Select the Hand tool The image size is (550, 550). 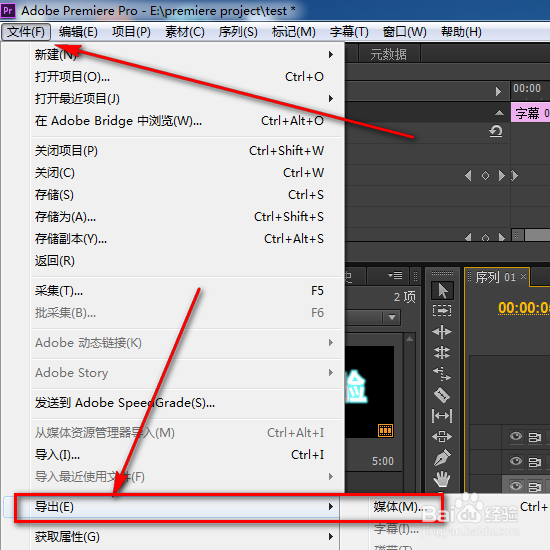[442, 479]
